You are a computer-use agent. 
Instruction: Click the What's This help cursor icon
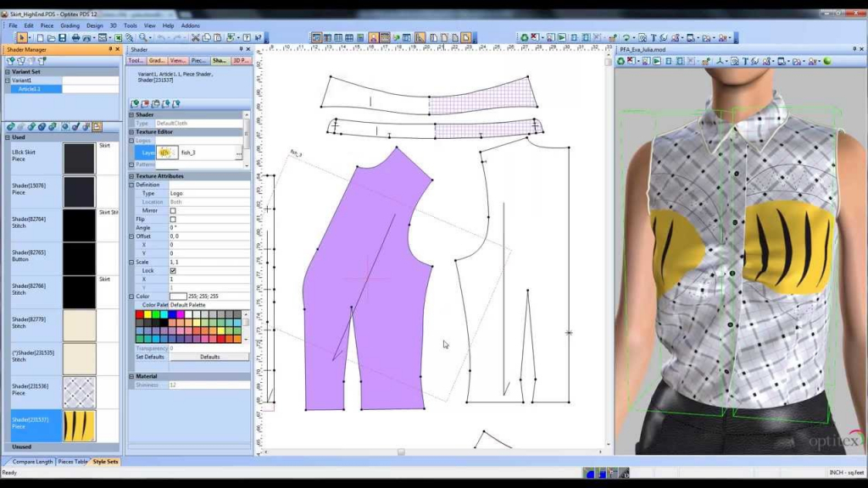[x=258, y=37]
